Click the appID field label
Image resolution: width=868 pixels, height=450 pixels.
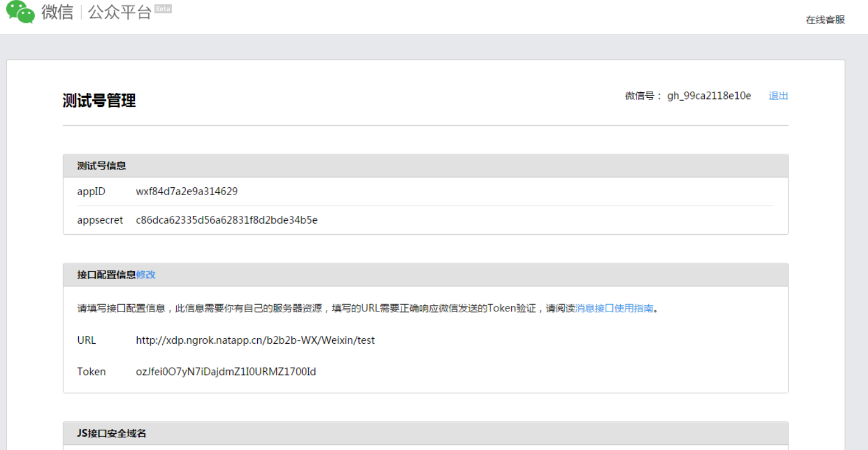pyautogui.click(x=91, y=191)
